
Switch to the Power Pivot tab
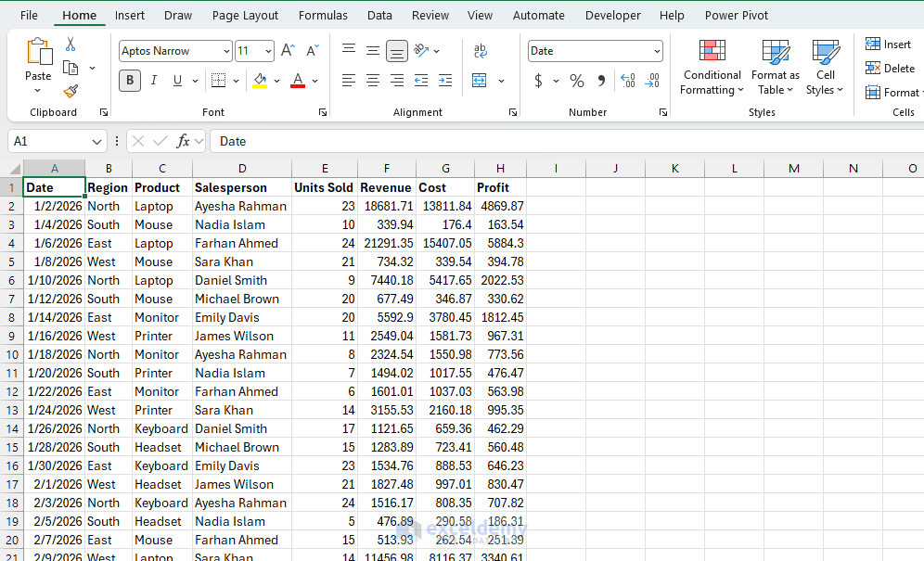[x=737, y=16]
